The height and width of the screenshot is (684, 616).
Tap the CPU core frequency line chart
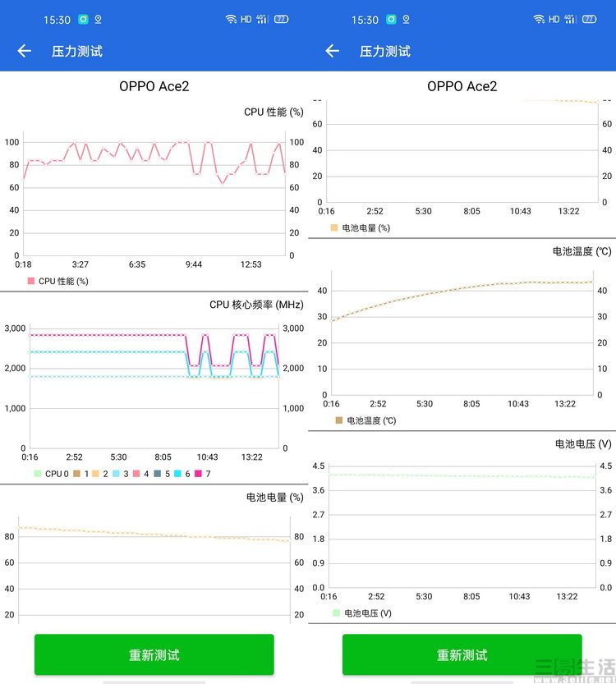click(154, 386)
